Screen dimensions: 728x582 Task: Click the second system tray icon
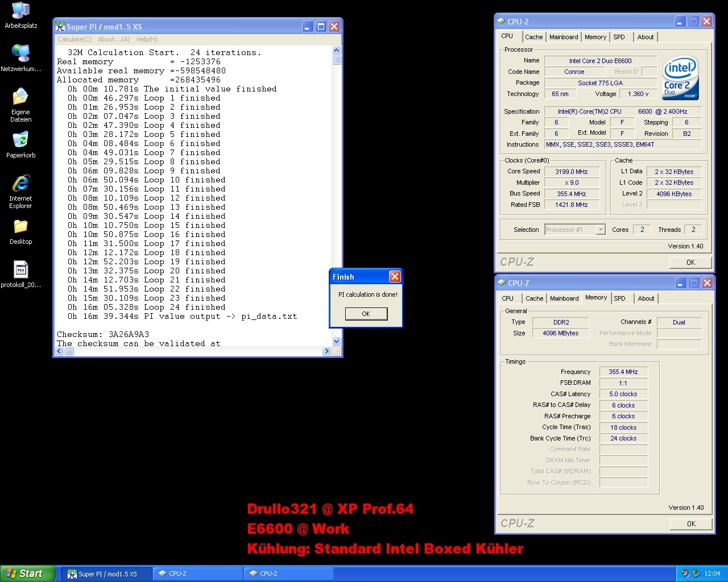tap(696, 573)
